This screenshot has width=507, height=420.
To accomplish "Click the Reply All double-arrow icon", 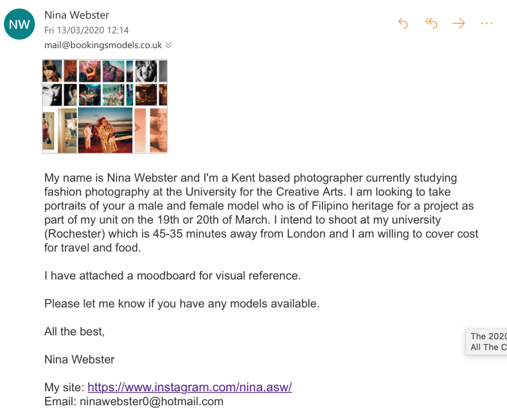I will [x=431, y=23].
